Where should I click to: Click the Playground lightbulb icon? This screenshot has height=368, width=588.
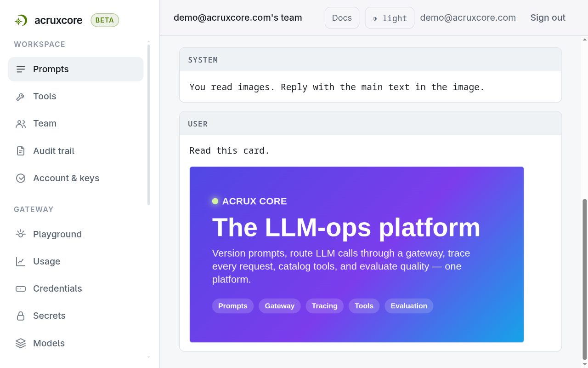(x=21, y=234)
